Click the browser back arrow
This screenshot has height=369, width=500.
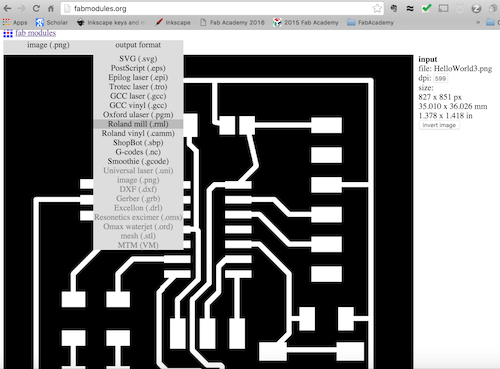point(7,8)
